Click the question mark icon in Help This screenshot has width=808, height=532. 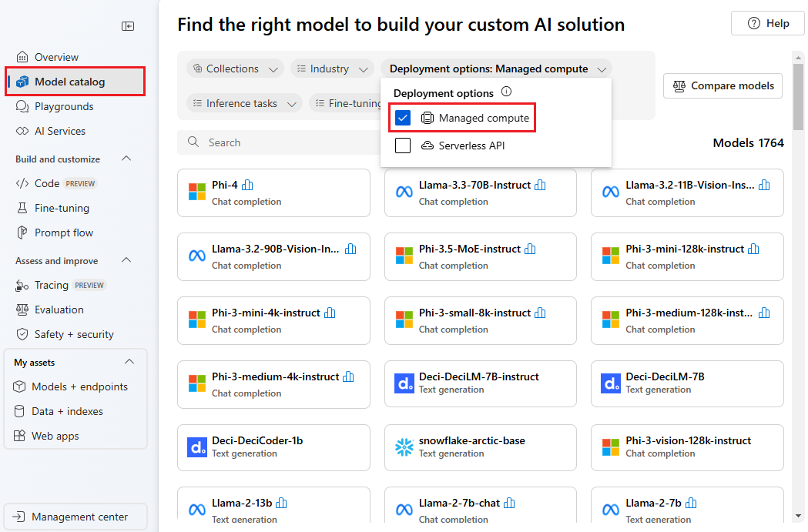tap(753, 23)
